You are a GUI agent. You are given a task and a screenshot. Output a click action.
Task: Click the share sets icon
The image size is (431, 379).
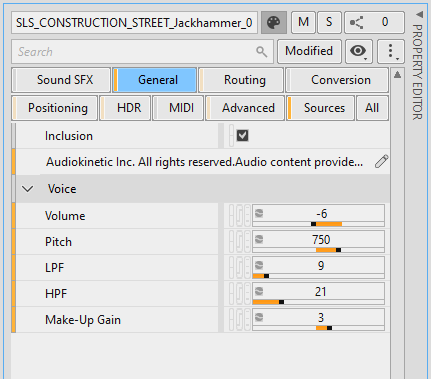click(356, 23)
